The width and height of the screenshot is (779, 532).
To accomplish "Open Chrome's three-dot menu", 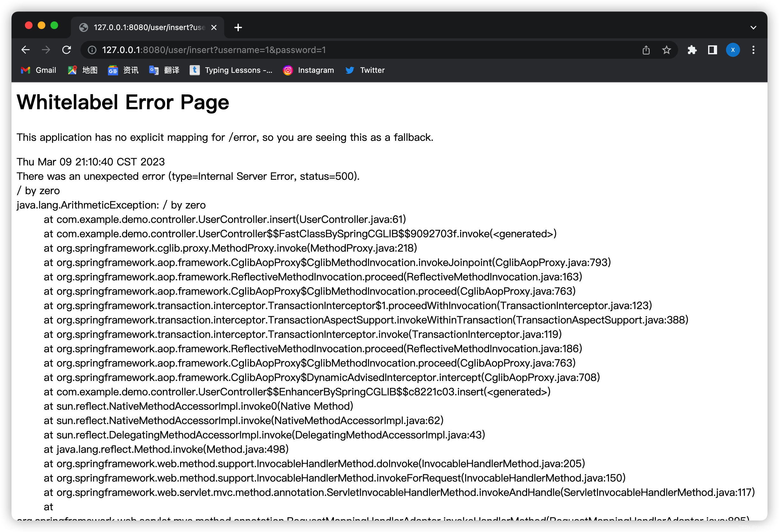I will coord(753,50).
